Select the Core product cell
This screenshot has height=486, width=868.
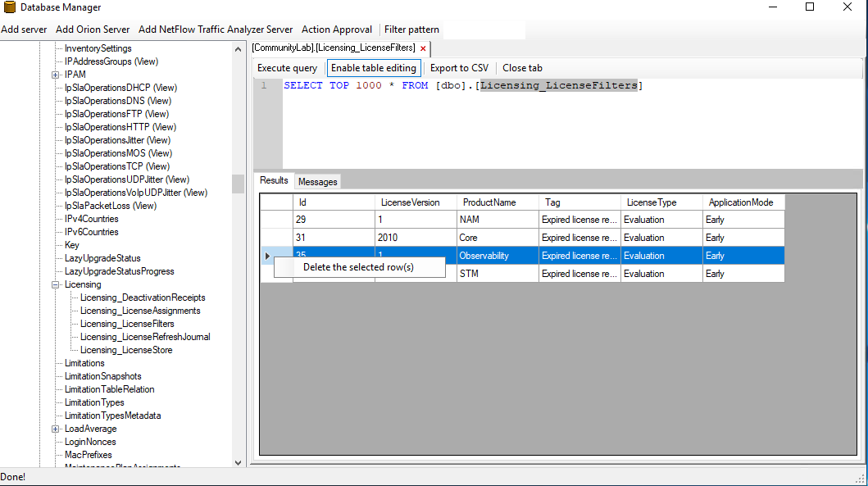tap(498, 238)
